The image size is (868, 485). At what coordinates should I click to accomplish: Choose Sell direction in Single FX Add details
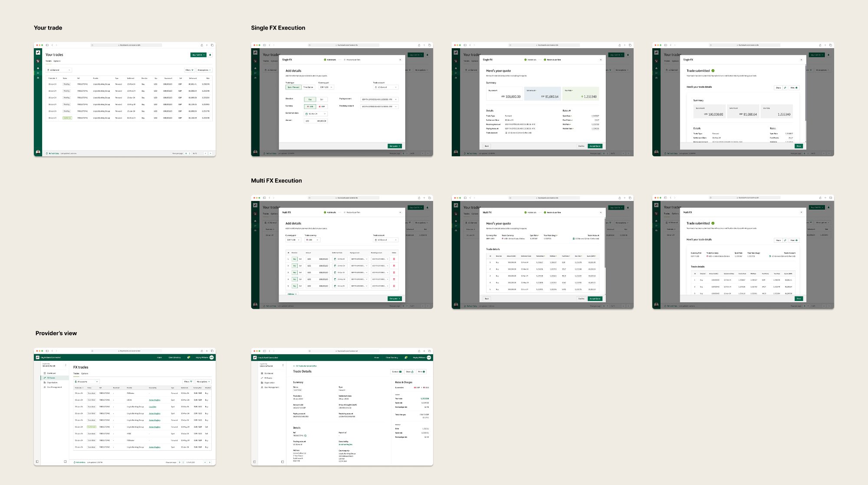click(x=321, y=99)
